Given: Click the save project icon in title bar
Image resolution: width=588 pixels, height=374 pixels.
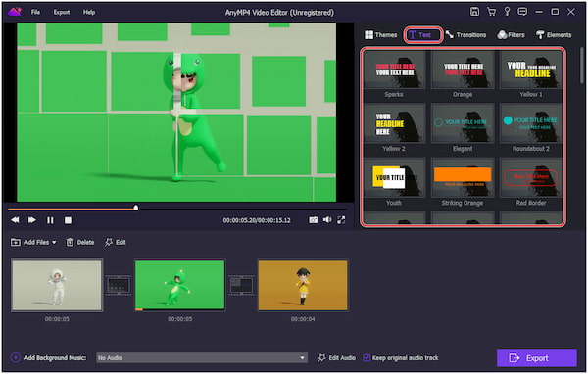Looking at the screenshot, I should 474,12.
